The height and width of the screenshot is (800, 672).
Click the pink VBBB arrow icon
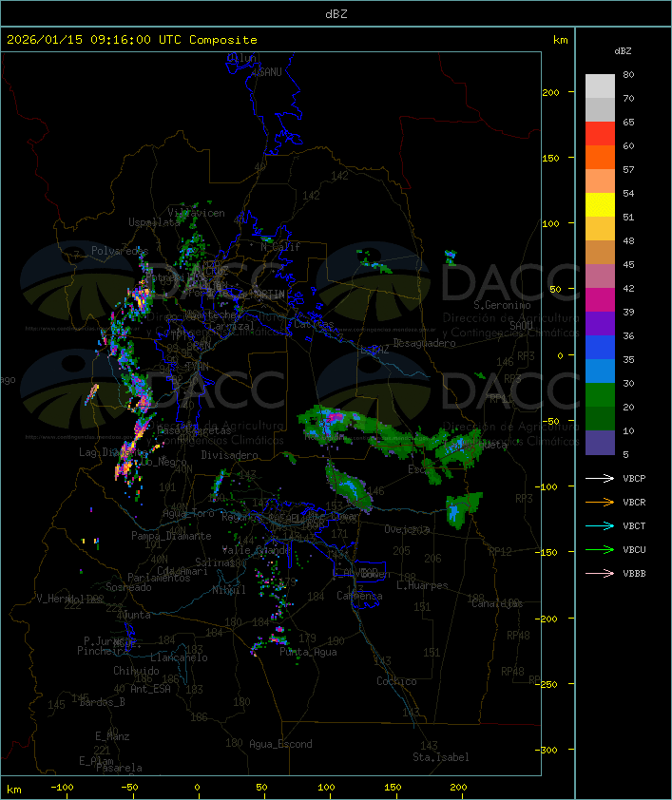(x=600, y=574)
